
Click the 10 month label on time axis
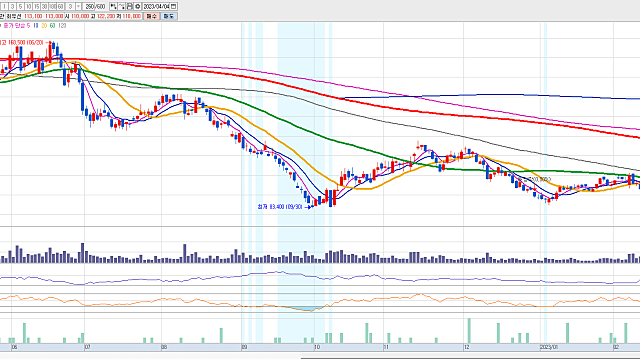[317, 347]
